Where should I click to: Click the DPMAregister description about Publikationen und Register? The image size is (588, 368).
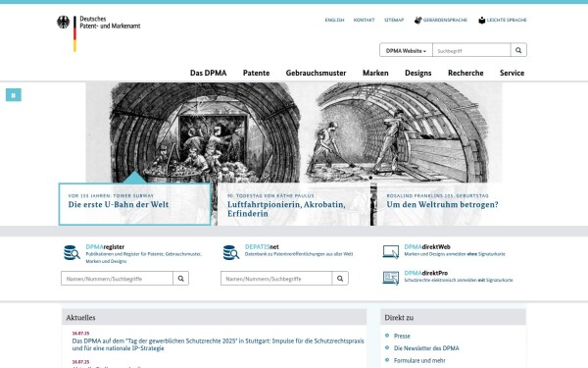pyautogui.click(x=144, y=257)
